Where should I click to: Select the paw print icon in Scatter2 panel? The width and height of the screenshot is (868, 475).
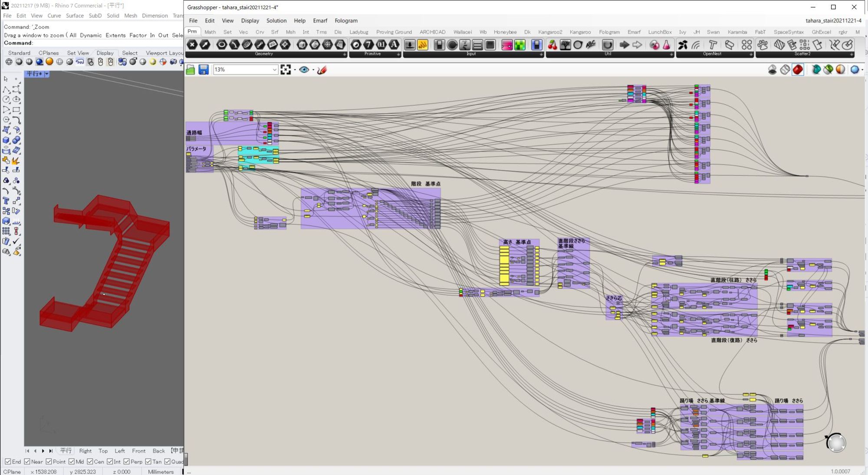tap(763, 45)
